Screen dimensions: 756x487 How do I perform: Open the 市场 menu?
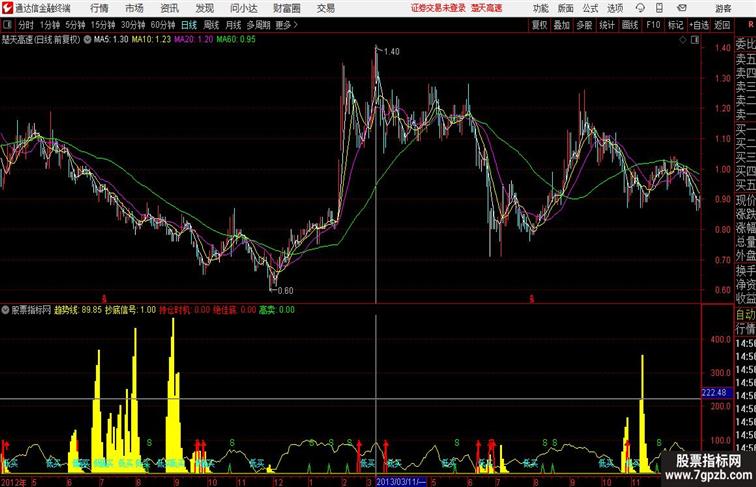point(134,8)
